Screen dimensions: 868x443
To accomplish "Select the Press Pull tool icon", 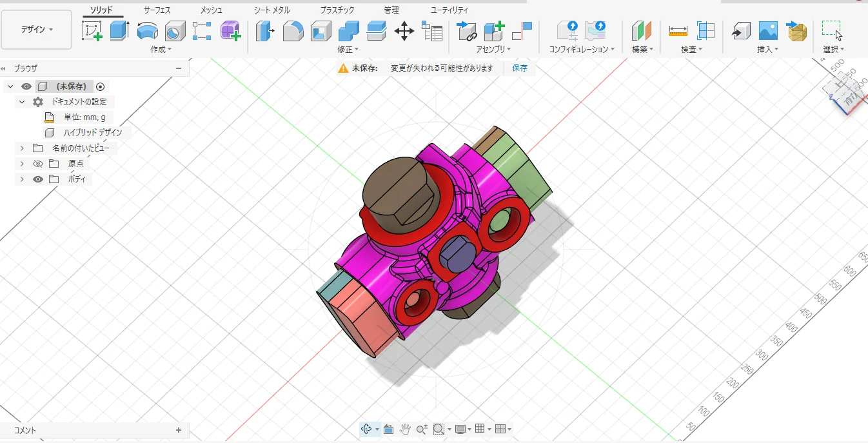I will (x=266, y=30).
